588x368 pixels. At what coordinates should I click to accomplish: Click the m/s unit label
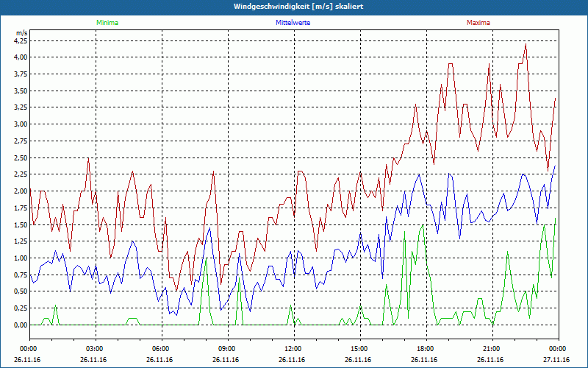(x=22, y=33)
